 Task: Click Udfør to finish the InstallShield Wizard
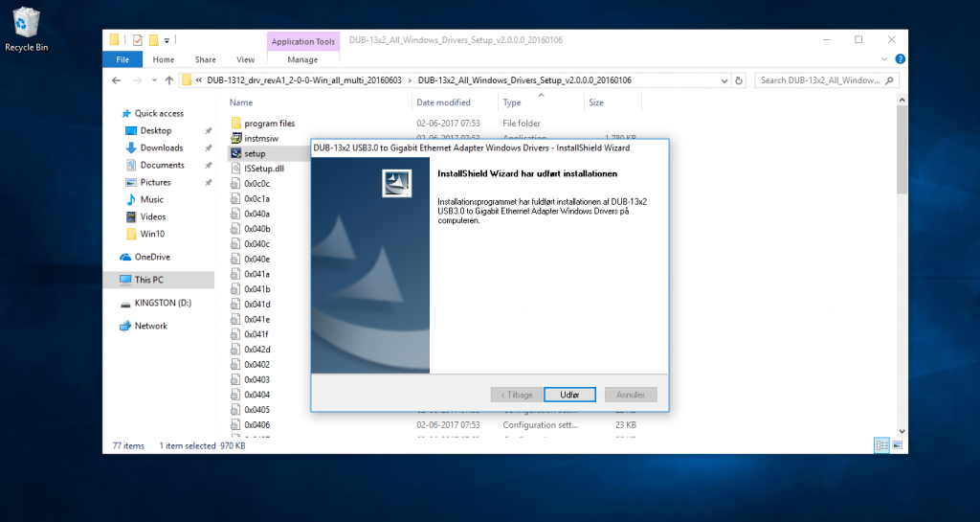tap(569, 395)
